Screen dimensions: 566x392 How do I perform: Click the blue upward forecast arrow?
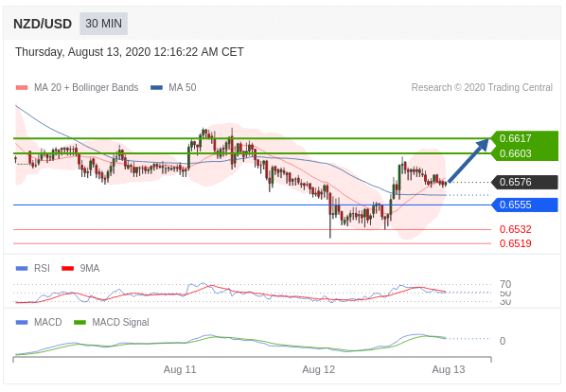click(469, 161)
